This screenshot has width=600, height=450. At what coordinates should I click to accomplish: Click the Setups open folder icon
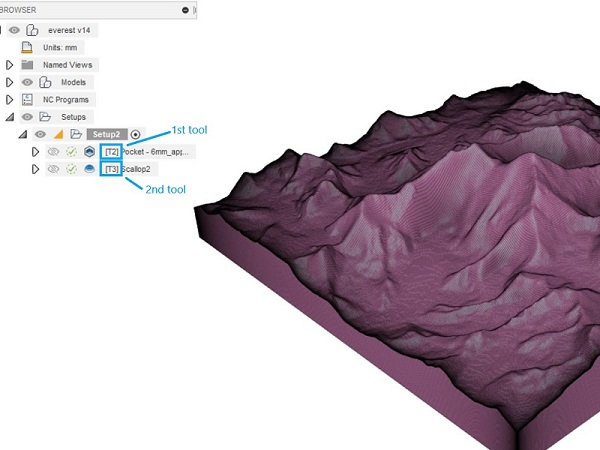(x=45, y=117)
